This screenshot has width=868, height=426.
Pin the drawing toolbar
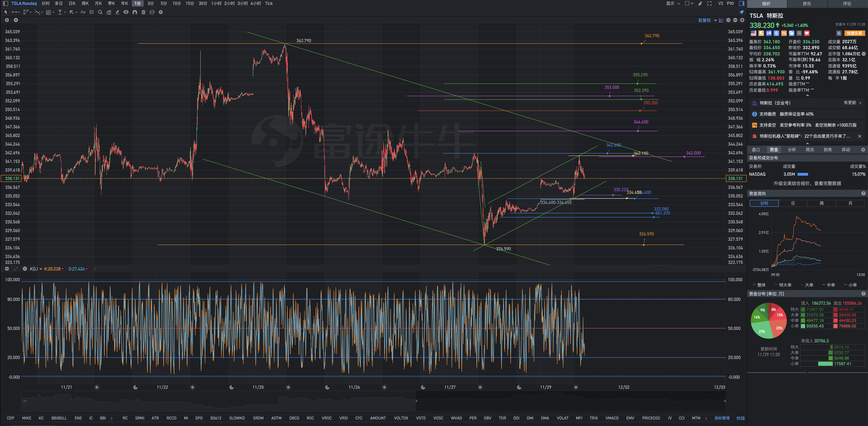coord(742,12)
